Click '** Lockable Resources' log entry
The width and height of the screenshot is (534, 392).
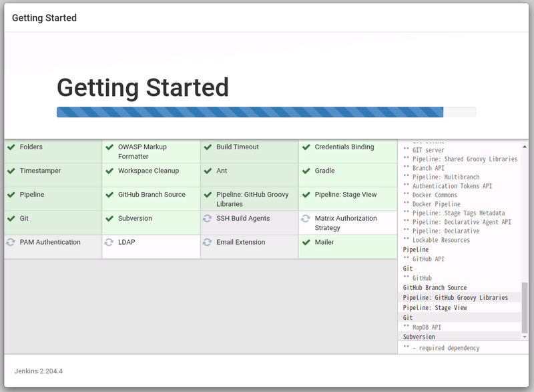pyautogui.click(x=437, y=240)
